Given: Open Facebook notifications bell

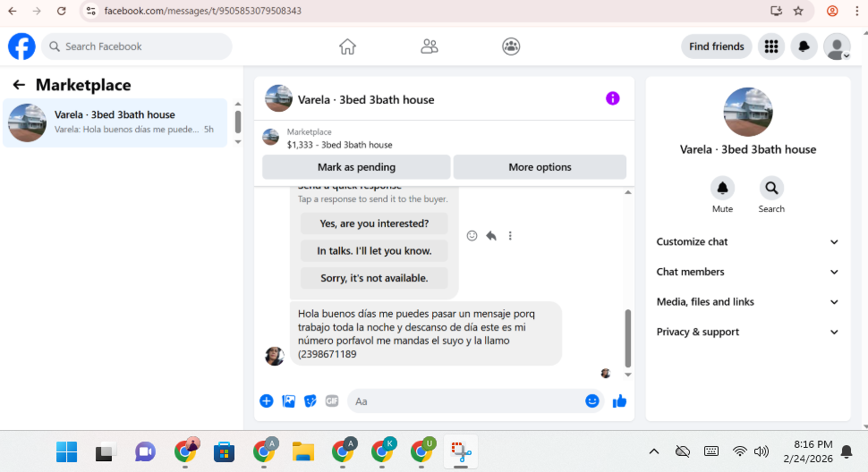Looking at the screenshot, I should tap(804, 46).
